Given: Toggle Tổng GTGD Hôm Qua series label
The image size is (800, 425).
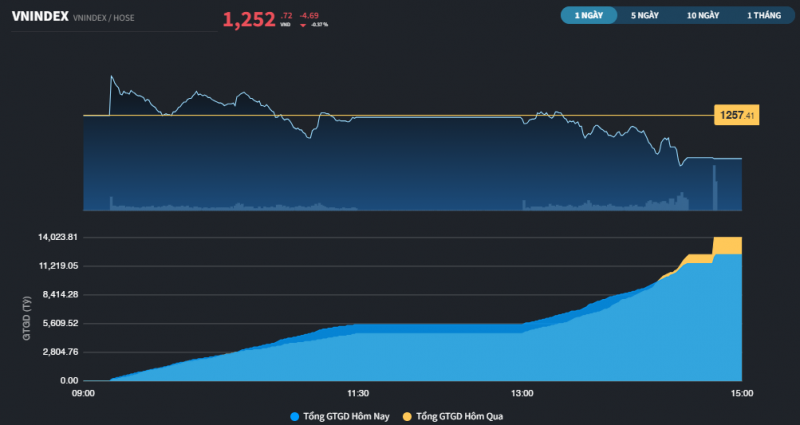Looking at the screenshot, I should pyautogui.click(x=455, y=415).
